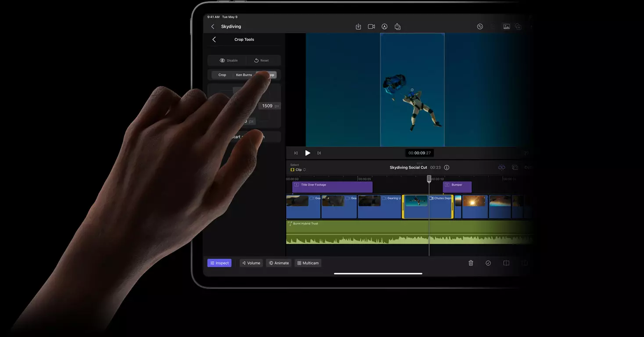This screenshot has height=337, width=644.
Task: Tap the Skydiving Social Cut title
Action: click(x=408, y=168)
